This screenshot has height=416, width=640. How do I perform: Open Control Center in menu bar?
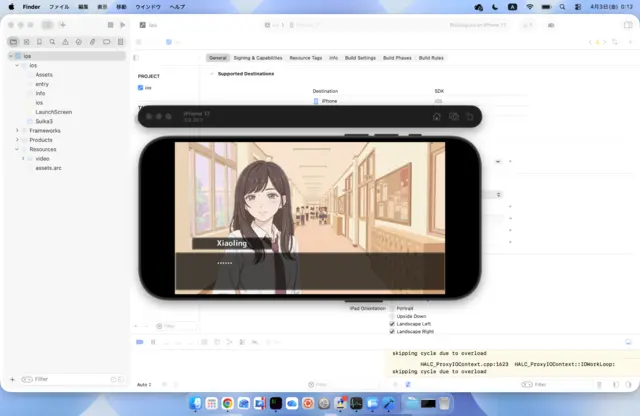tap(578, 7)
